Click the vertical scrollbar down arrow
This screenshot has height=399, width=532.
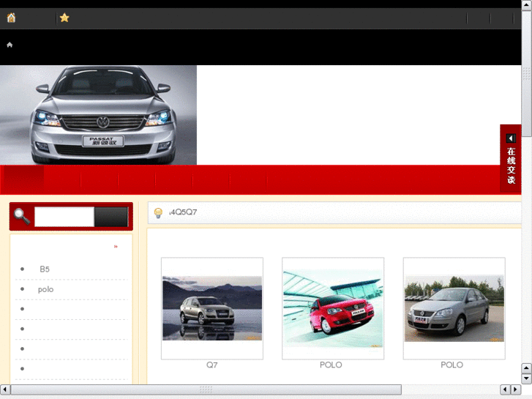click(x=526, y=378)
